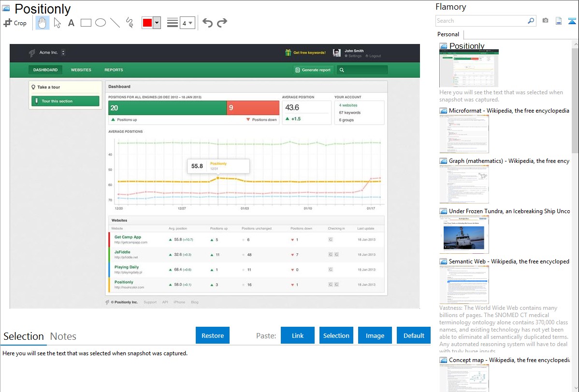Click the Paste Link button

298,335
